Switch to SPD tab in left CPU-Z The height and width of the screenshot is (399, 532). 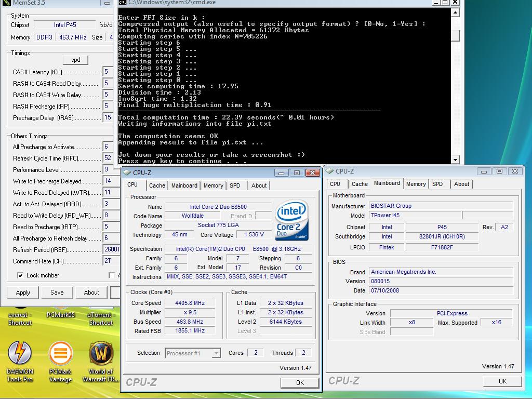(x=235, y=185)
